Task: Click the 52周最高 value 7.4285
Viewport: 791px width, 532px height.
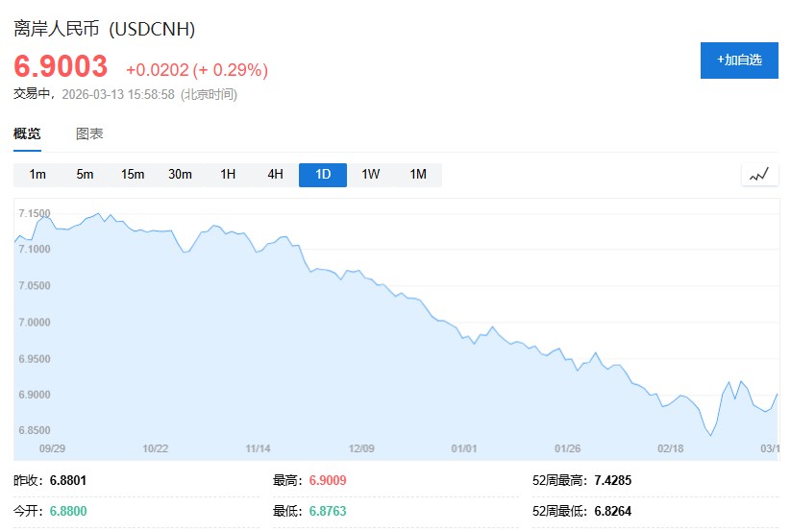Action: (x=613, y=480)
